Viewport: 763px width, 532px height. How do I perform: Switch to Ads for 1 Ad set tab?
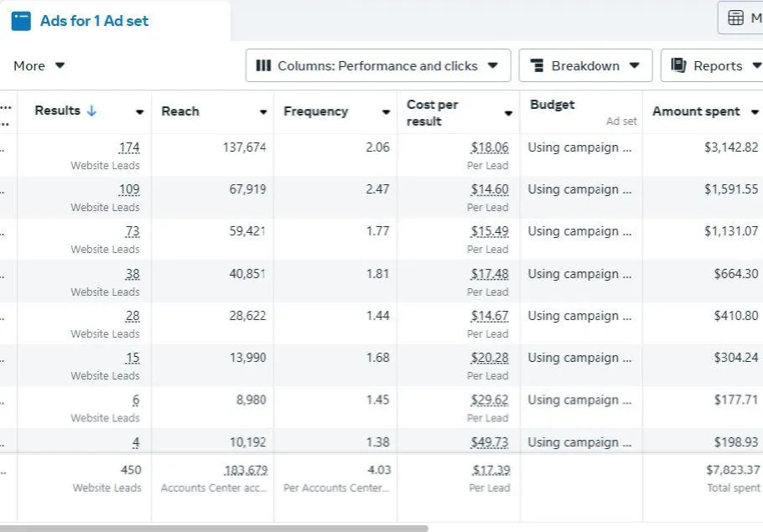point(94,21)
